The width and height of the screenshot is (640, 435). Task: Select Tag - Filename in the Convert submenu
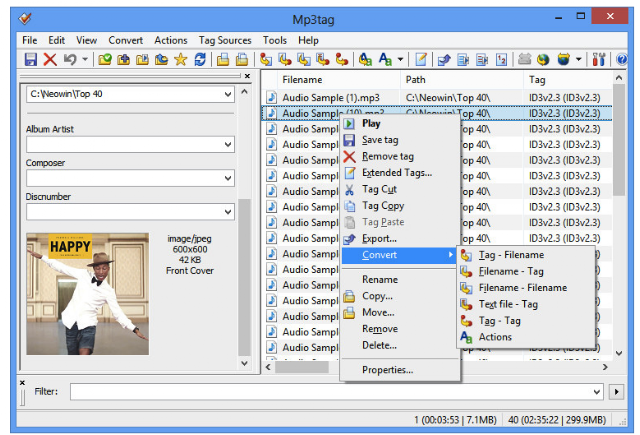[525, 255]
